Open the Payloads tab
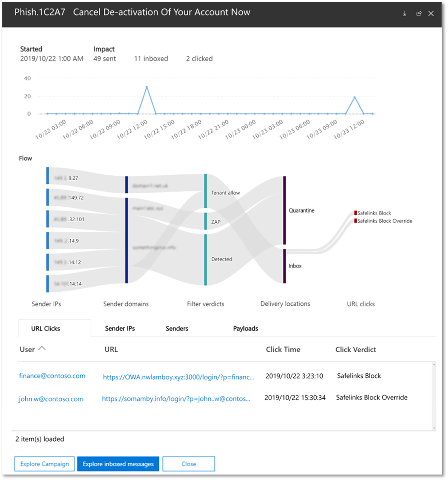Image resolution: width=448 pixels, height=480 pixels. [x=245, y=328]
